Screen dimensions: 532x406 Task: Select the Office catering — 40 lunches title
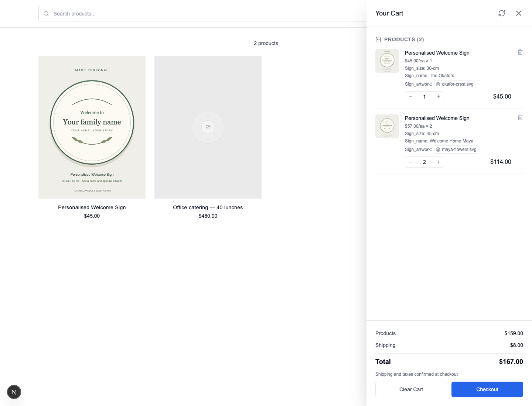[208, 207]
